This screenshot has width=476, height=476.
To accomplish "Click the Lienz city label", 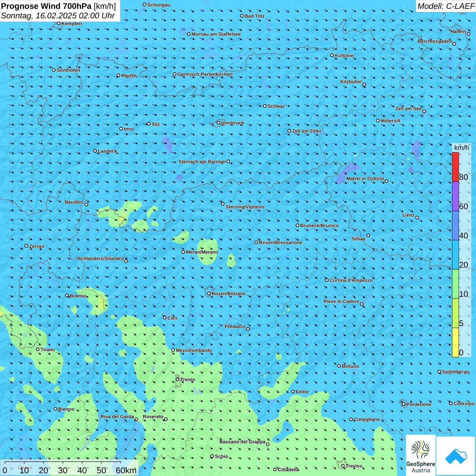I will [x=408, y=215].
